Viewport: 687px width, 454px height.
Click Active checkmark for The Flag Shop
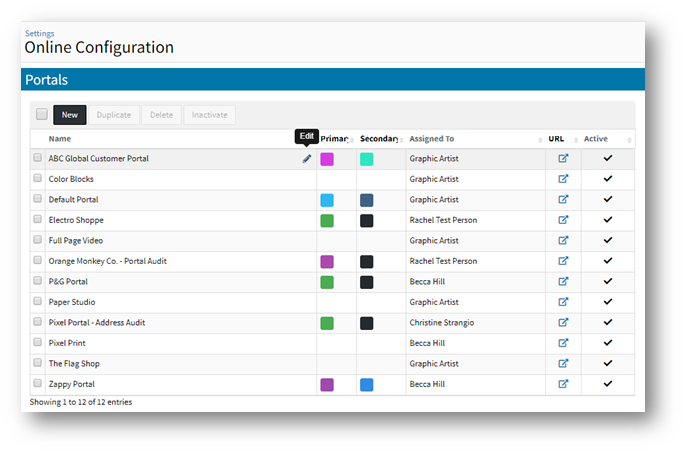pyautogui.click(x=608, y=363)
